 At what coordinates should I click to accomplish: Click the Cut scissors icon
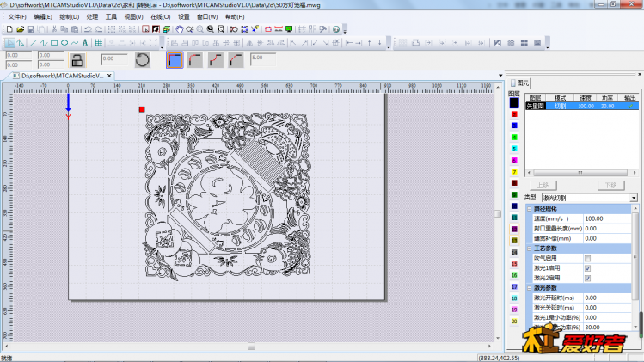pos(54,29)
